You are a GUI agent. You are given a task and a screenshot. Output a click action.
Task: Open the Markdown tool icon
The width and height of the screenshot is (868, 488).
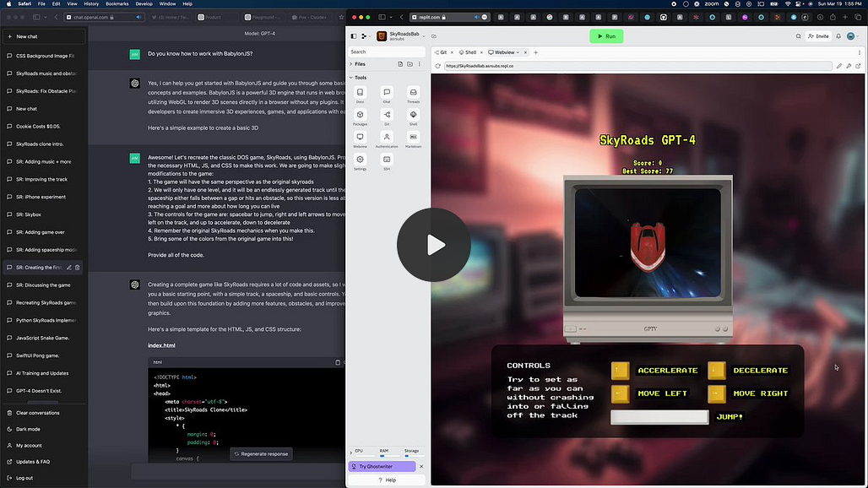[x=413, y=138]
